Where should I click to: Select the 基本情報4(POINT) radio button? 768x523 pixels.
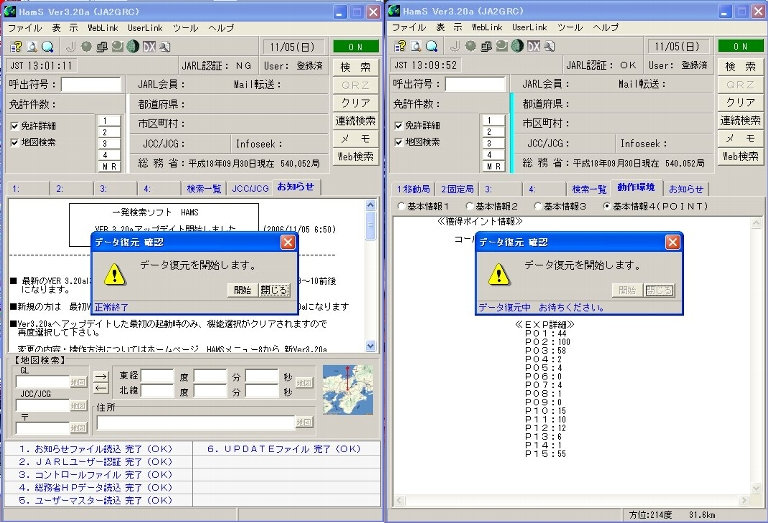point(607,206)
